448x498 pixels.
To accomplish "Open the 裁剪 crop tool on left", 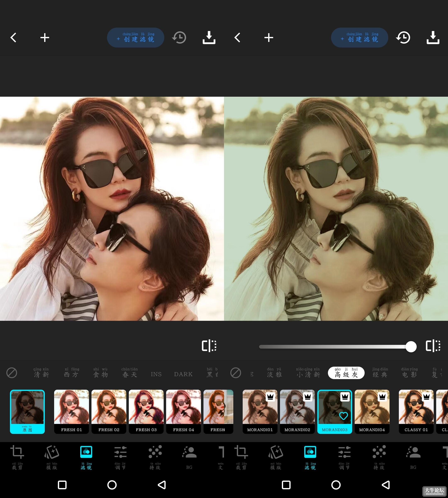I will [17, 457].
